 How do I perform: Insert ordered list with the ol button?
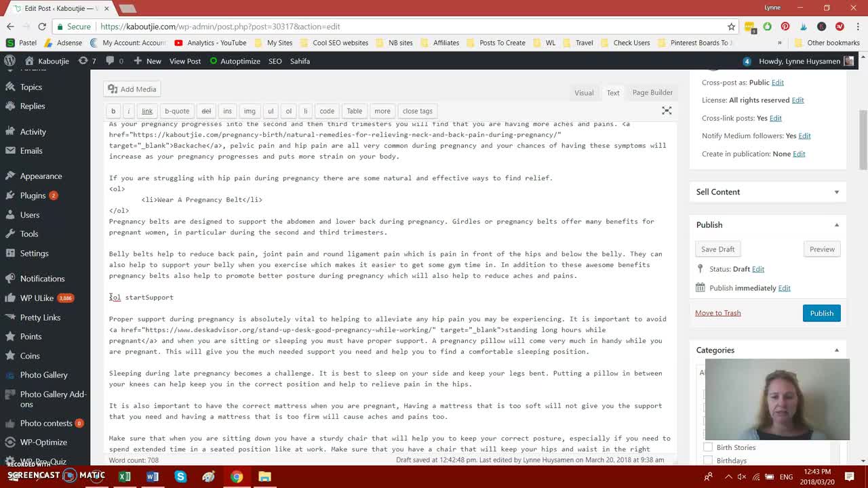pos(290,110)
